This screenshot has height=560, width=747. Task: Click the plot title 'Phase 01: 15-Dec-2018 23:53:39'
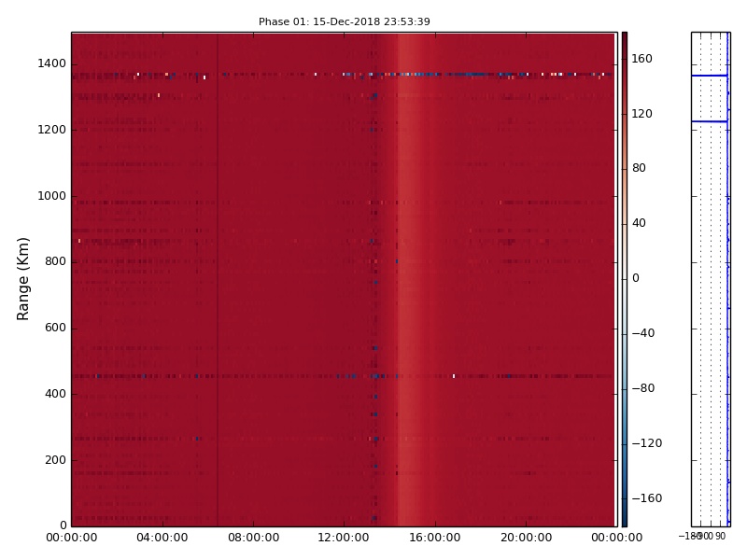pos(344,21)
